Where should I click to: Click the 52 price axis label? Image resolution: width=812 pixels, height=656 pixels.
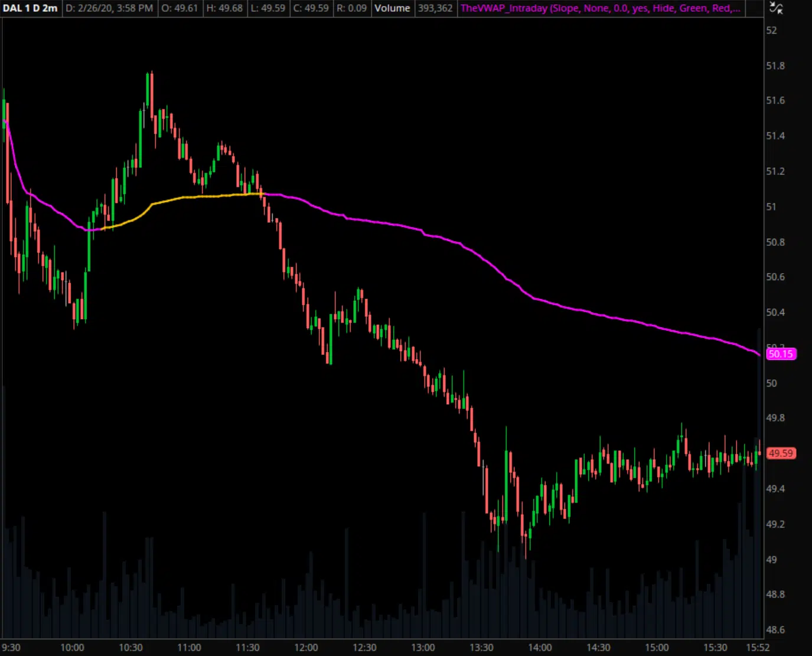[771, 31]
